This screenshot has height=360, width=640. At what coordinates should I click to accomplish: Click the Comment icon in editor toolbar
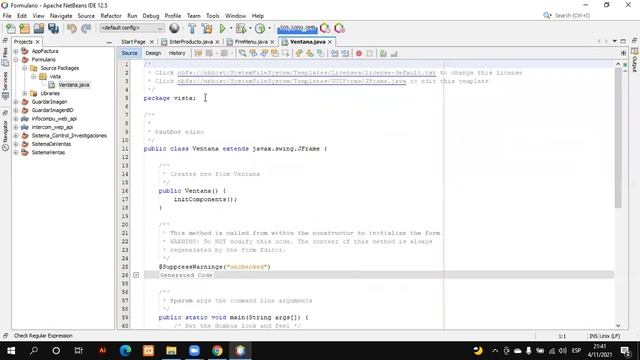383,53
